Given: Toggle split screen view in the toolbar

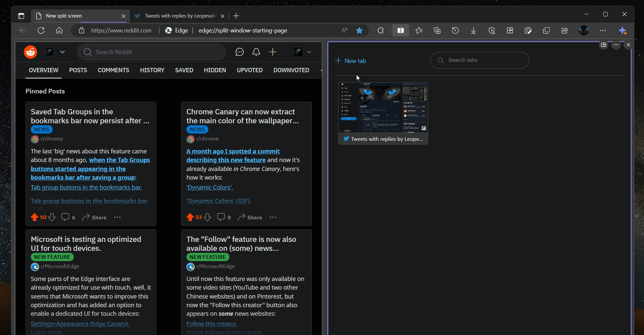Looking at the screenshot, I should coord(400,30).
